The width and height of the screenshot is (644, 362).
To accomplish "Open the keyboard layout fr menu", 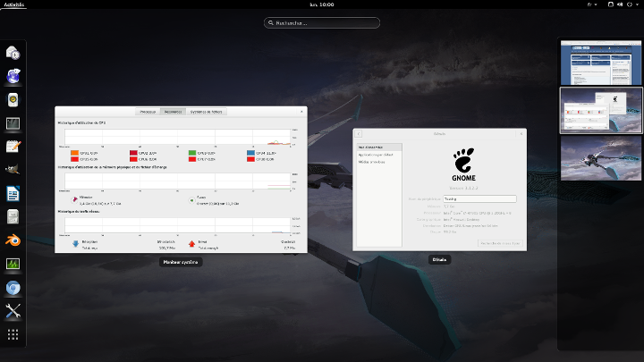I will coord(590,4).
